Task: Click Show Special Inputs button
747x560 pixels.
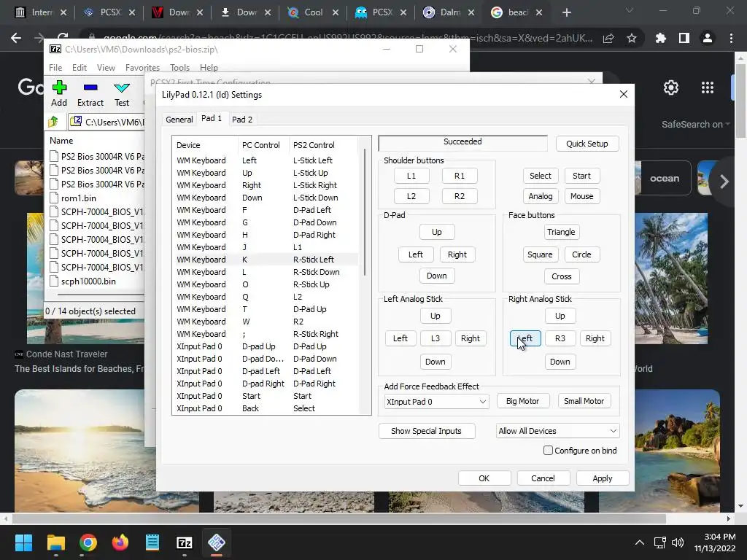Action: tap(426, 431)
